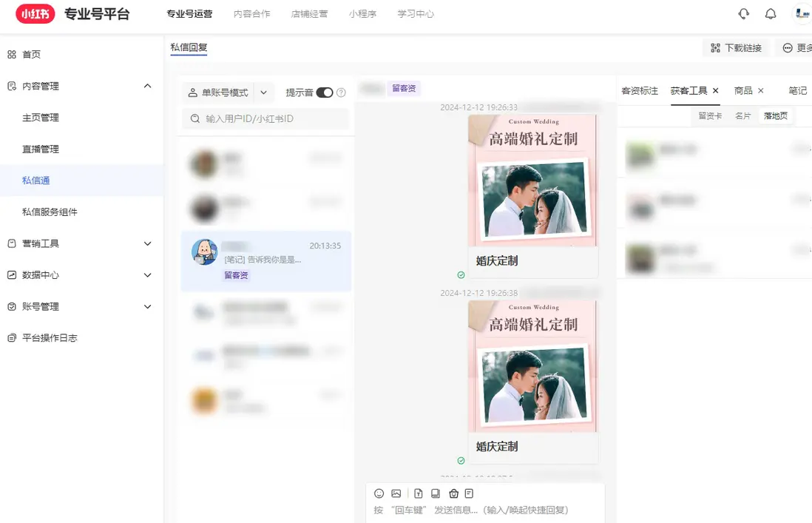Screen dimensions: 812x523
Task: Open the 单账号模式 dropdown arrow
Action: [263, 92]
